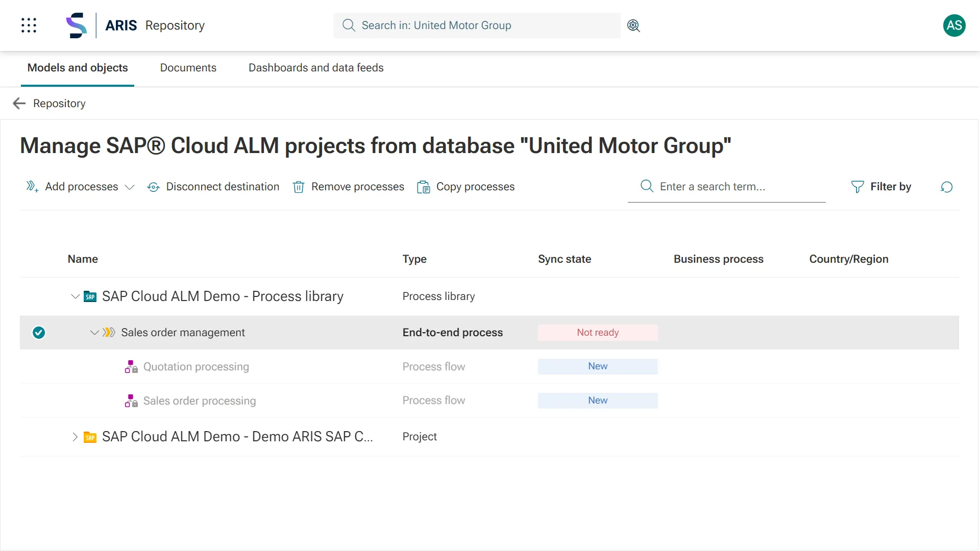This screenshot has width=980, height=551.
Task: Click the Sales order processing flow icon
Action: [x=131, y=401]
